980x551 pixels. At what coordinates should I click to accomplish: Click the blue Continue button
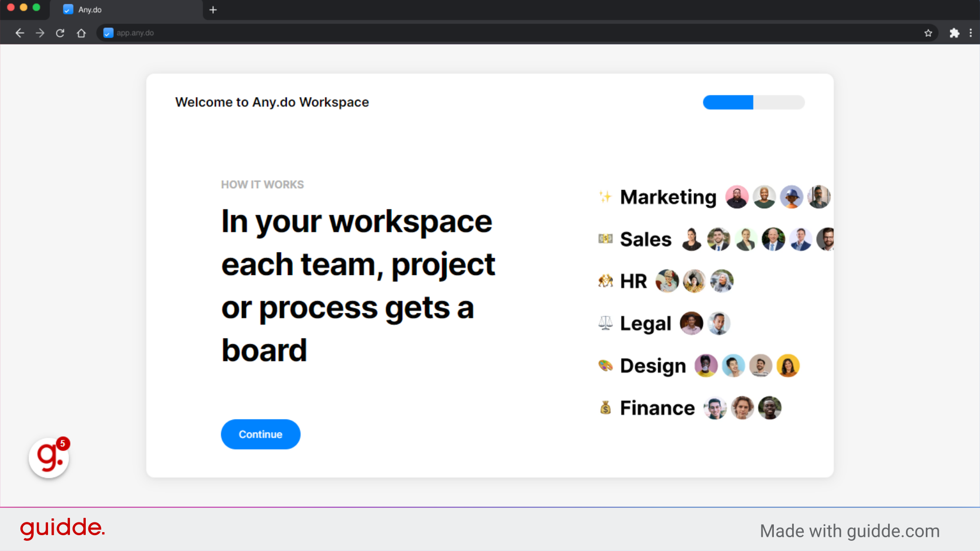pyautogui.click(x=260, y=434)
